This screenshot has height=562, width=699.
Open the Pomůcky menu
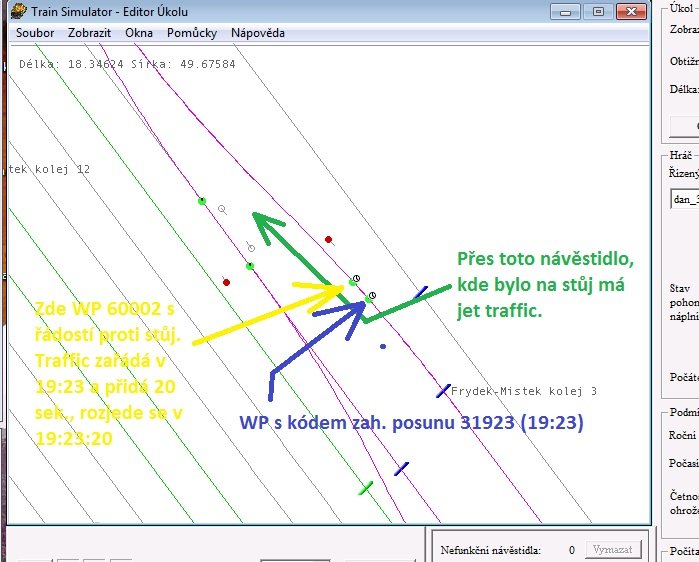pos(192,32)
